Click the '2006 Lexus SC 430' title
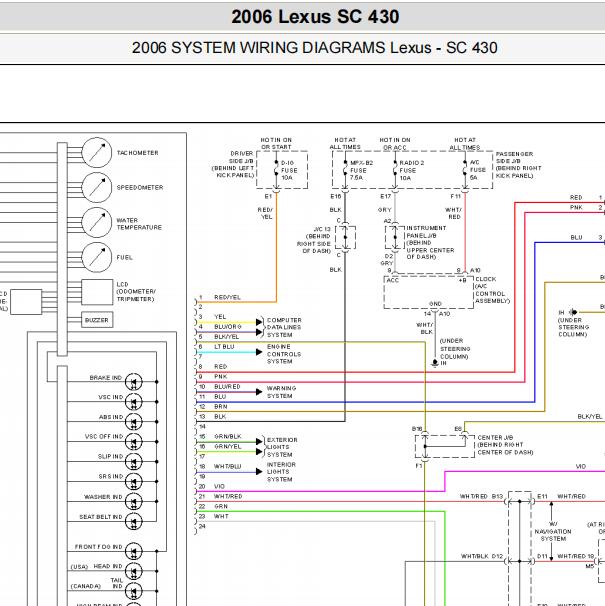 (x=315, y=17)
